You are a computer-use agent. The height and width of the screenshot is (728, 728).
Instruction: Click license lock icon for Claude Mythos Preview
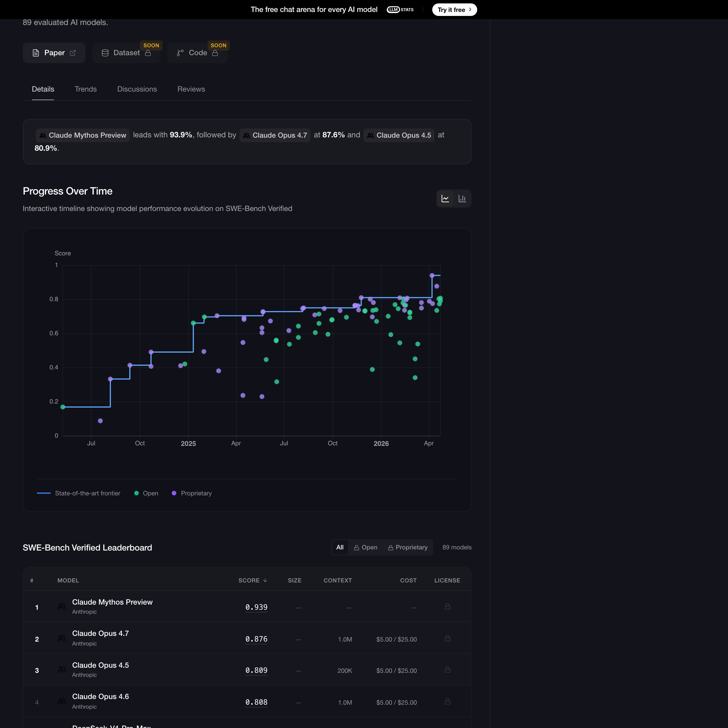coord(448,606)
